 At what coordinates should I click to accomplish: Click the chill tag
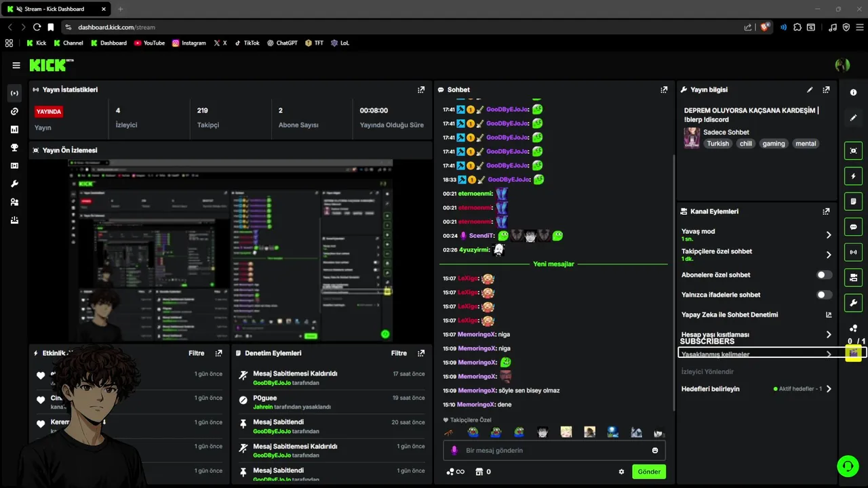click(746, 144)
